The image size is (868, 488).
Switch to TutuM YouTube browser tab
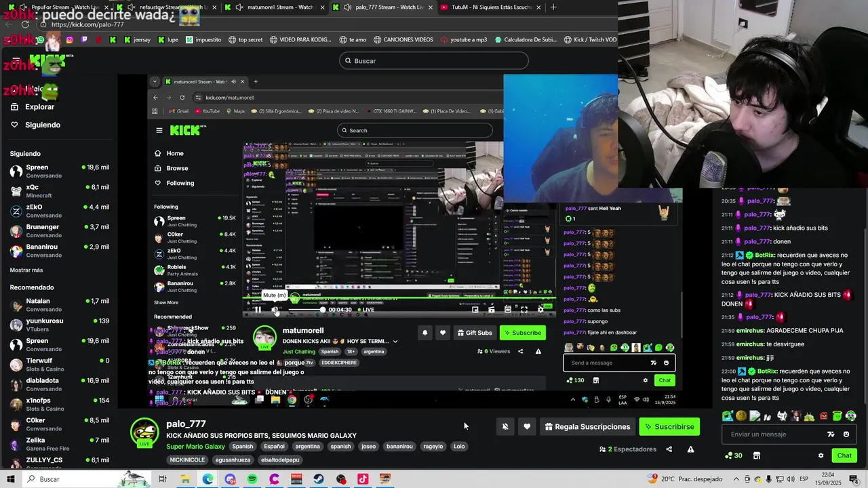(x=490, y=7)
